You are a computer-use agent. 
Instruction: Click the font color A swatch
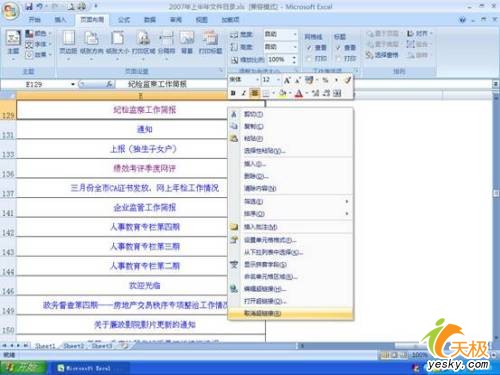[299, 93]
